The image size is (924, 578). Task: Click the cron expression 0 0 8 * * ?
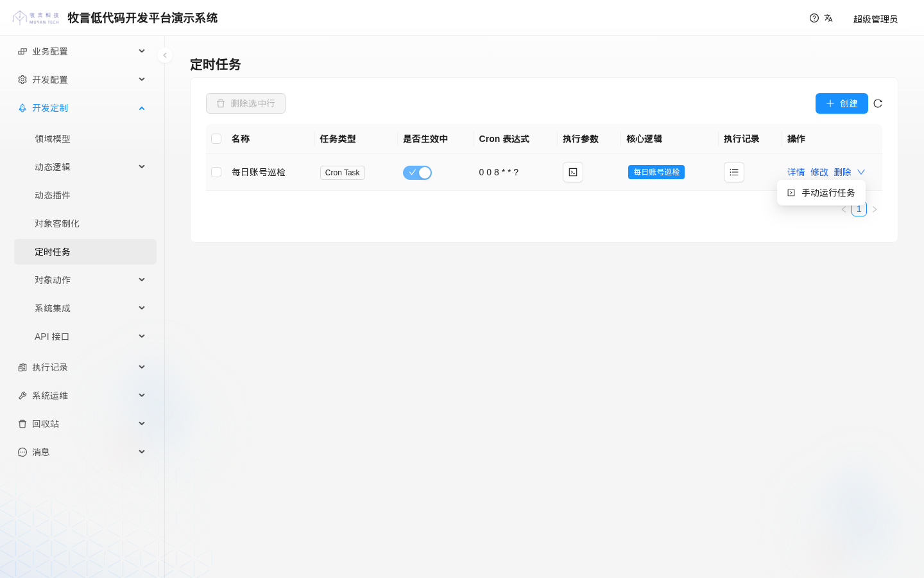(499, 172)
